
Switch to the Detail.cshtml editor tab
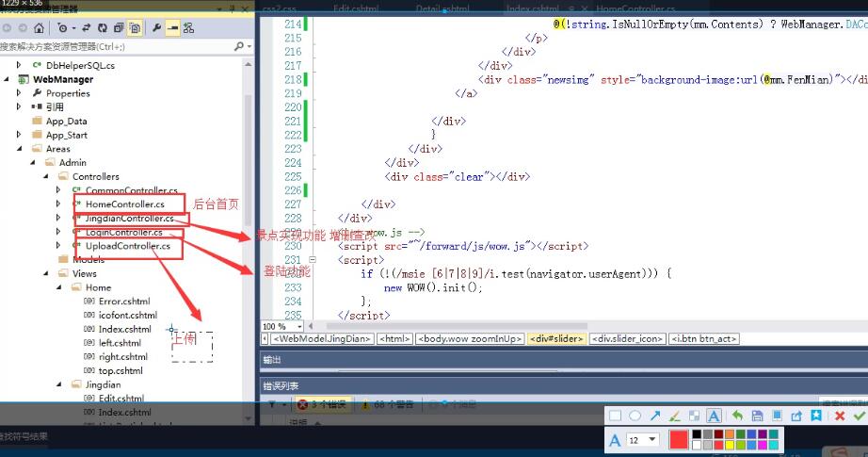(x=442, y=8)
